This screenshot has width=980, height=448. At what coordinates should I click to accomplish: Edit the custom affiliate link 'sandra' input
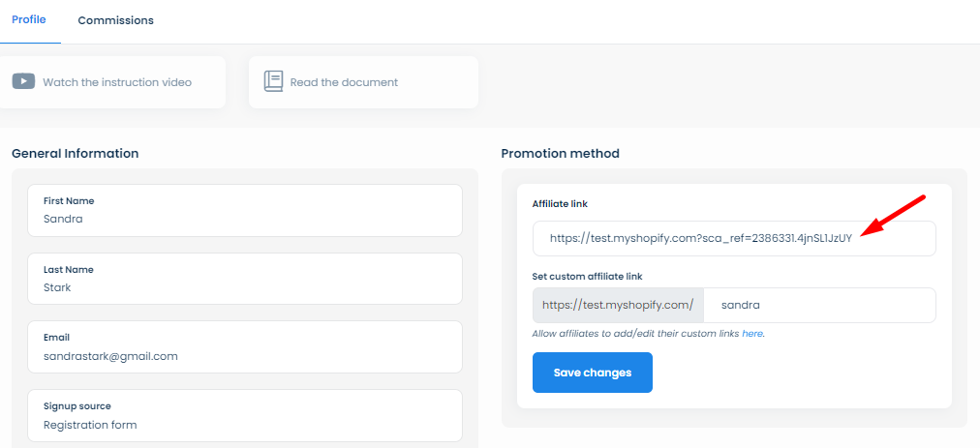click(818, 305)
